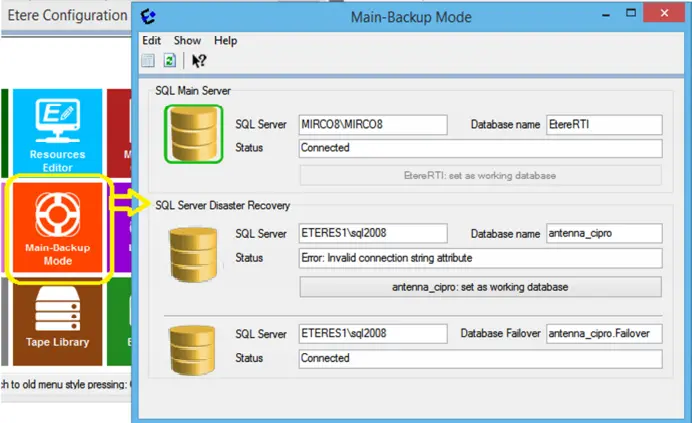Click the 'Invalid connection string attribute' status field
The width and height of the screenshot is (692, 423).
tap(480, 258)
